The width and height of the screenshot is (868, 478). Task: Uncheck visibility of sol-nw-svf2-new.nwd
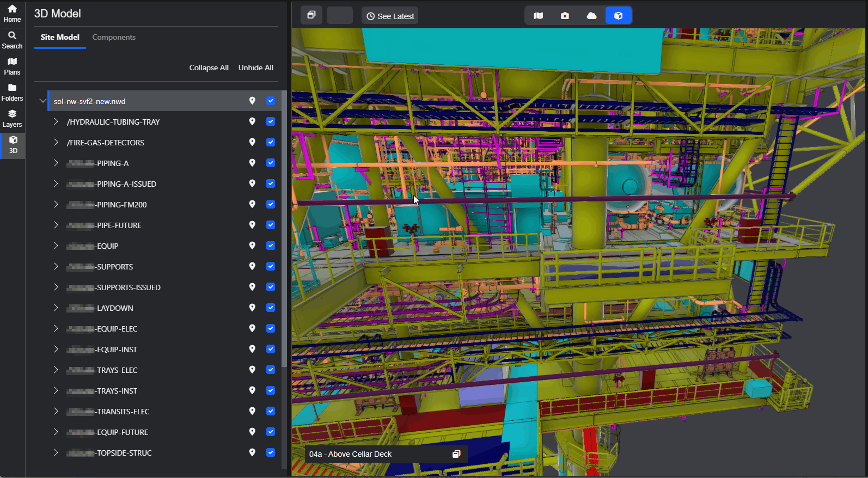pos(271,101)
